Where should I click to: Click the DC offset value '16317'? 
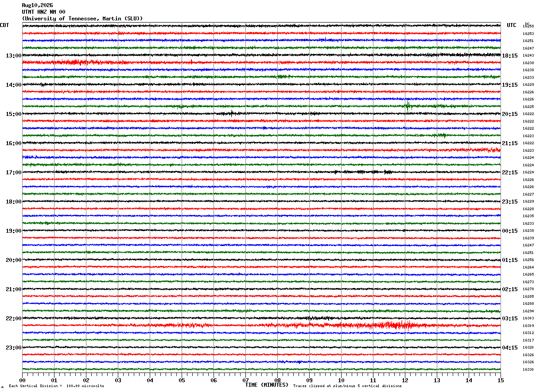coord(528,340)
